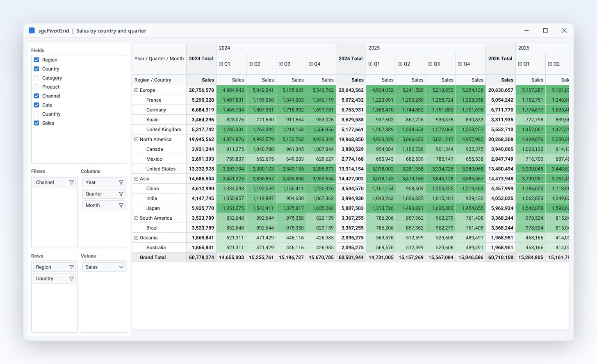Click the filter icon on Year field
597x364 pixels.
point(121,182)
